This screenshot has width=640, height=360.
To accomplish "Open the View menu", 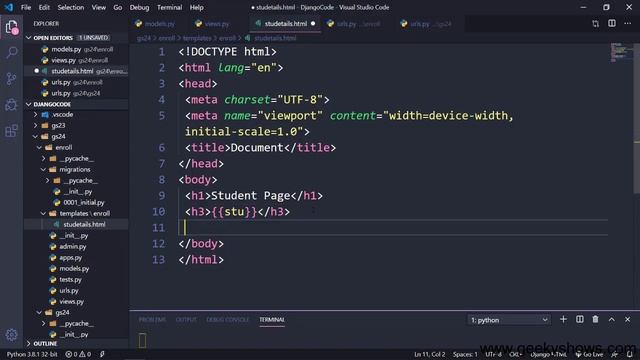I will point(98,7).
